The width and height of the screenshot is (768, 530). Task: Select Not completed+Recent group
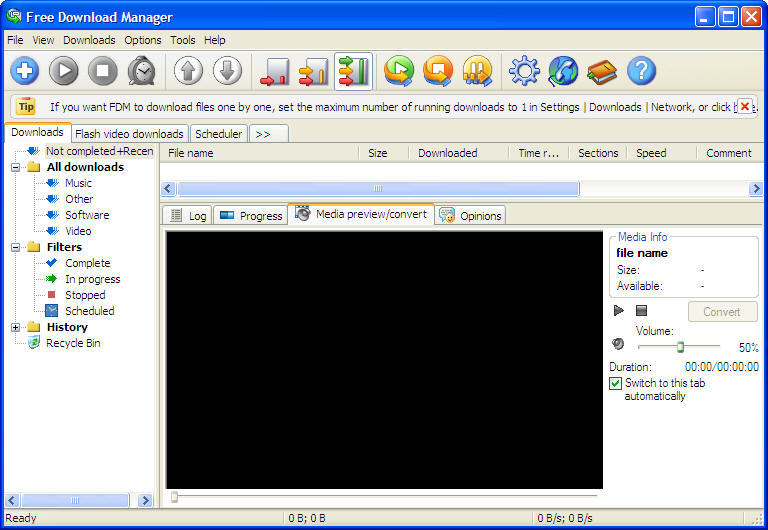pyautogui.click(x=99, y=151)
